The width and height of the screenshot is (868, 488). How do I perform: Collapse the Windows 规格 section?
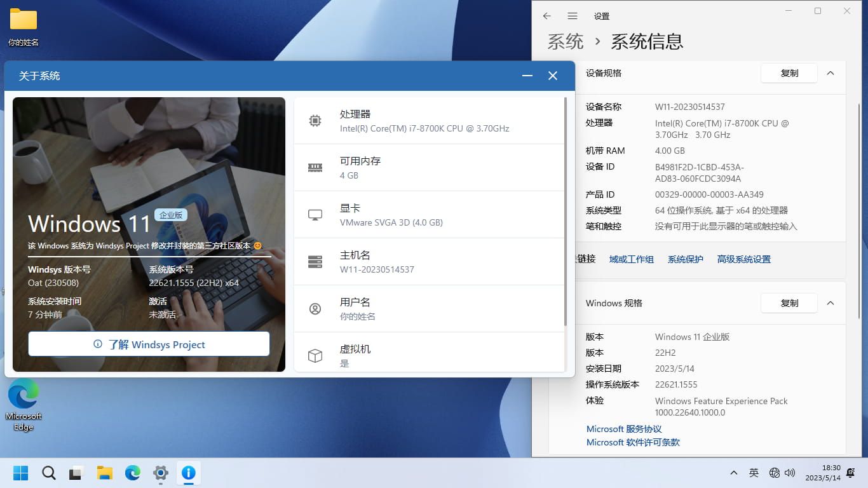831,303
